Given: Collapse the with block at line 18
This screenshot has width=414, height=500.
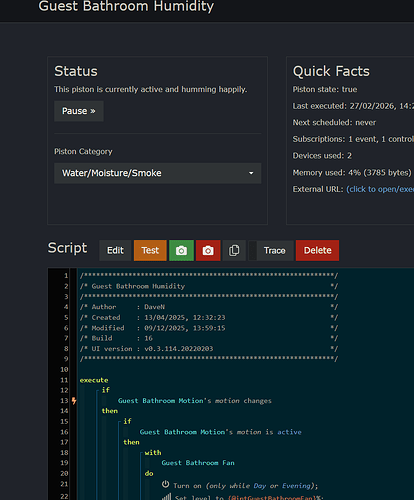Looking at the screenshot, I should pyautogui.click(x=141, y=453).
